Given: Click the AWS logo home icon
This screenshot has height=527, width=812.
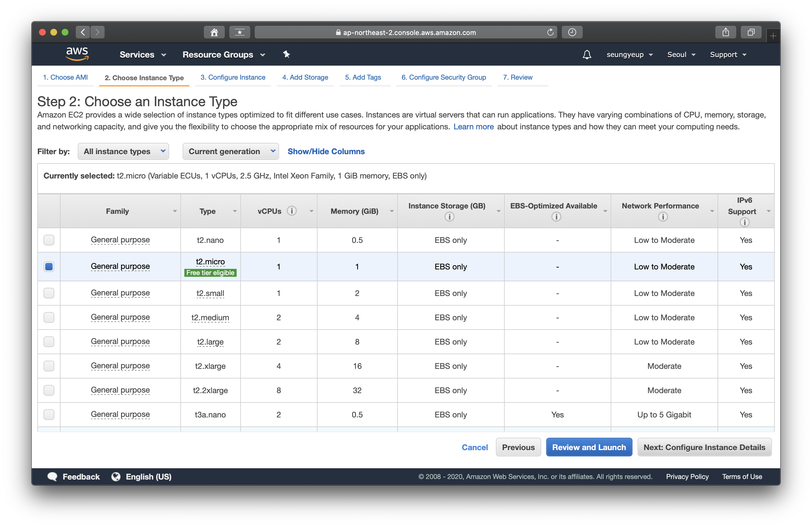Looking at the screenshot, I should tap(77, 54).
